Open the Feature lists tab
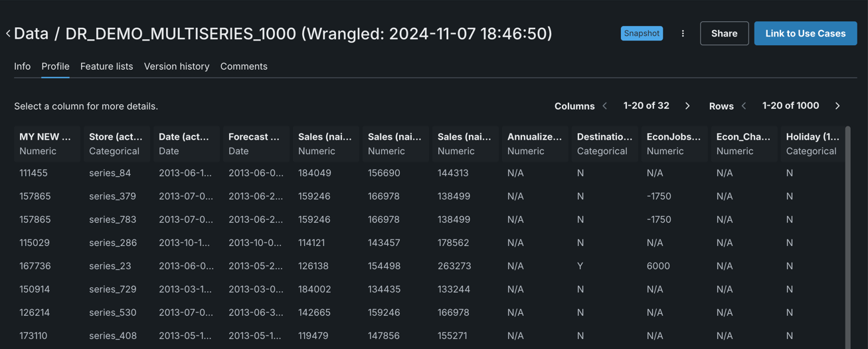Image resolution: width=868 pixels, height=349 pixels. (106, 66)
